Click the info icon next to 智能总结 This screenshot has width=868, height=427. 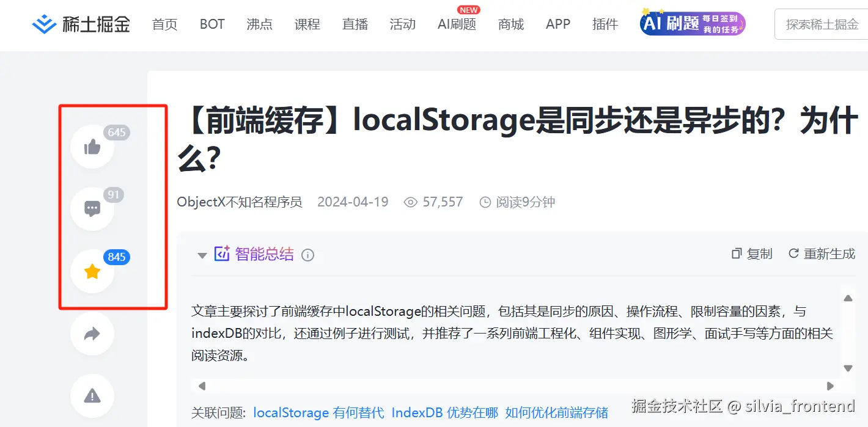pyautogui.click(x=308, y=255)
